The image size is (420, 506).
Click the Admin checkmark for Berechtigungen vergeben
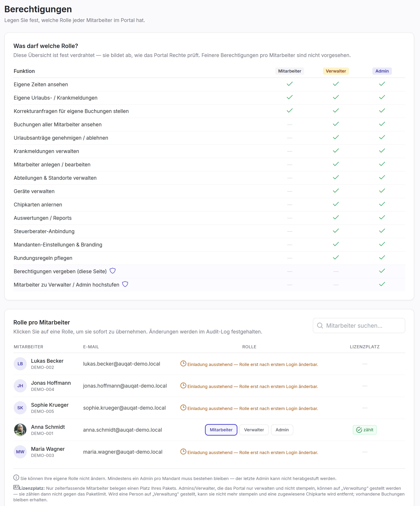pyautogui.click(x=382, y=271)
